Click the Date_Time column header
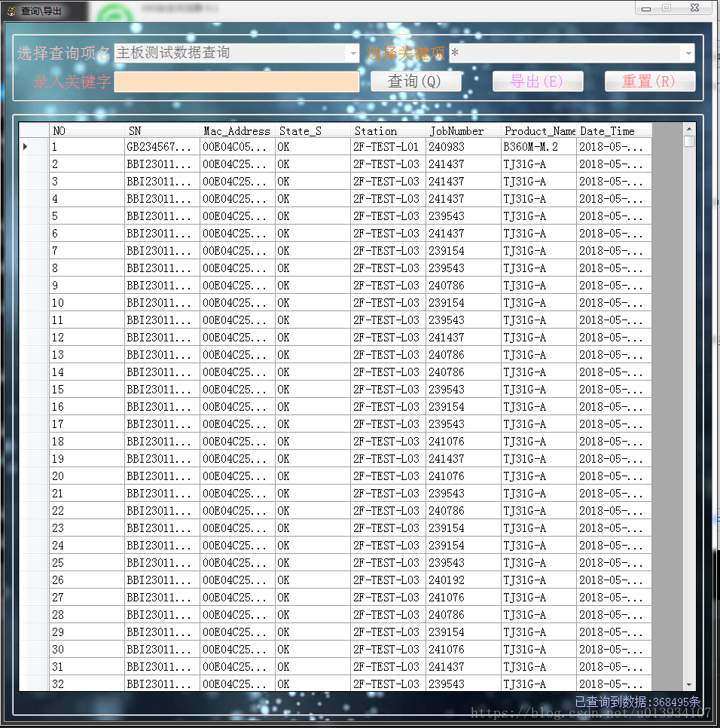The height and width of the screenshot is (728, 720). click(615, 130)
